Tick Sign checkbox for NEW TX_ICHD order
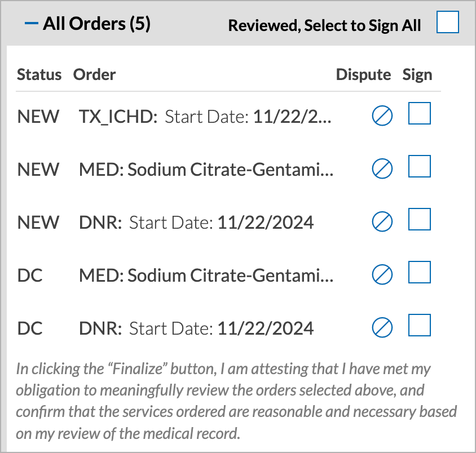The image size is (476, 453). [420, 113]
